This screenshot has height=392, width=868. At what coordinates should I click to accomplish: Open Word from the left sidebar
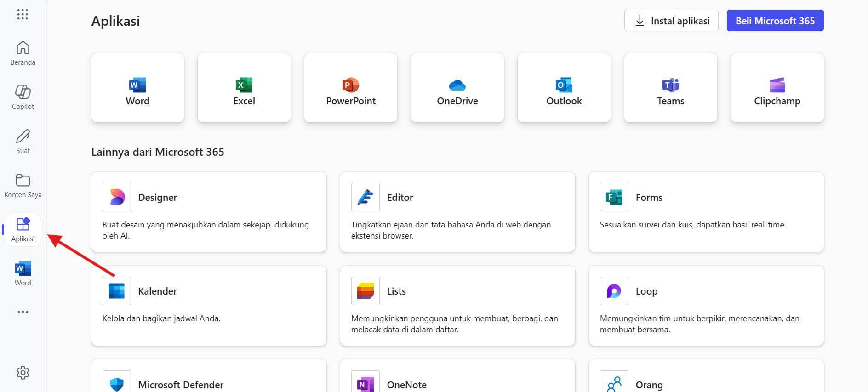click(x=23, y=274)
